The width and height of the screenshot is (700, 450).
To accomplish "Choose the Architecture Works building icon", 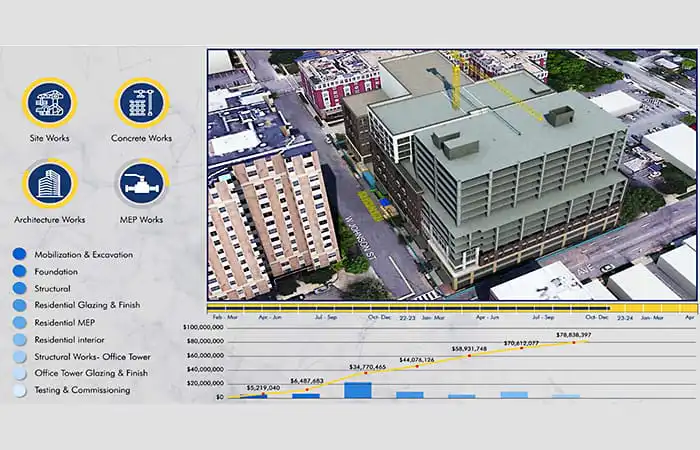I will 50,184.
